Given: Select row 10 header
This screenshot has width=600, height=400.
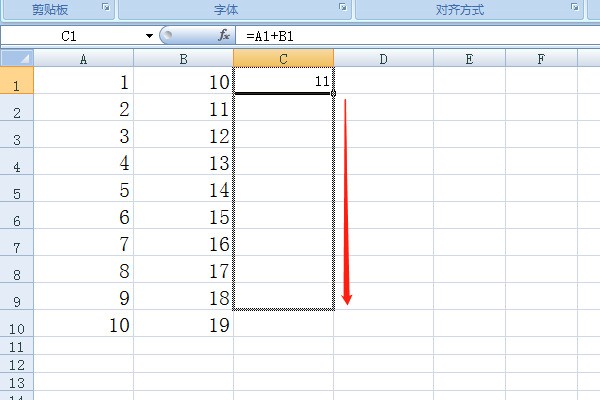Looking at the screenshot, I should 17,325.
